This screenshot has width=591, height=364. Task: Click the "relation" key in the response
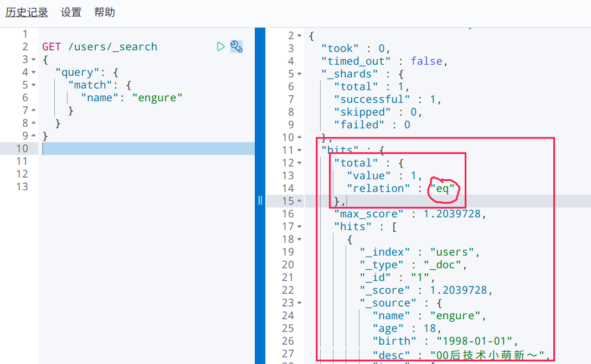point(378,188)
